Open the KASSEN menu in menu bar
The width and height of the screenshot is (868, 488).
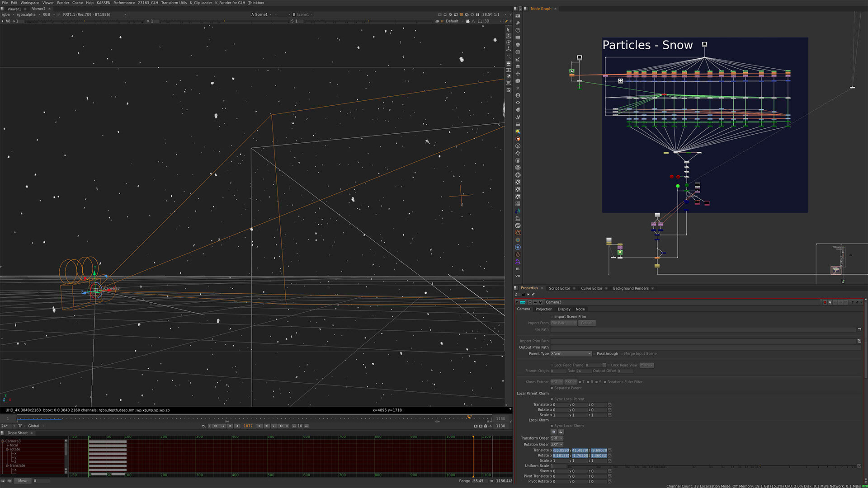(104, 3)
